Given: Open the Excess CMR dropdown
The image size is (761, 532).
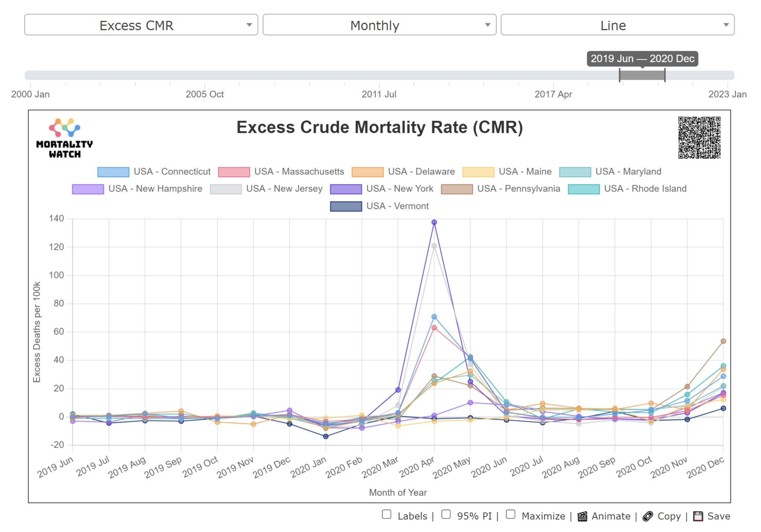Looking at the screenshot, I should pos(141,25).
